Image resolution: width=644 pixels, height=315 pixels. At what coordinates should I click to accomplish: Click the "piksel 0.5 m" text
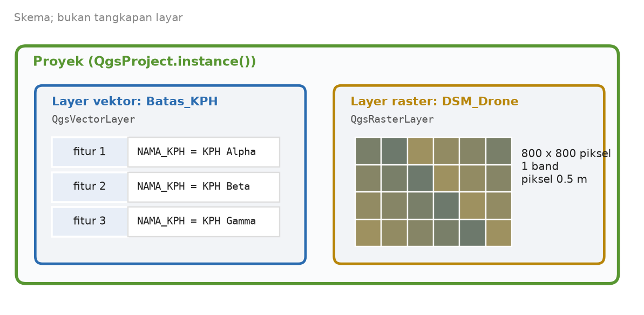click(x=554, y=179)
